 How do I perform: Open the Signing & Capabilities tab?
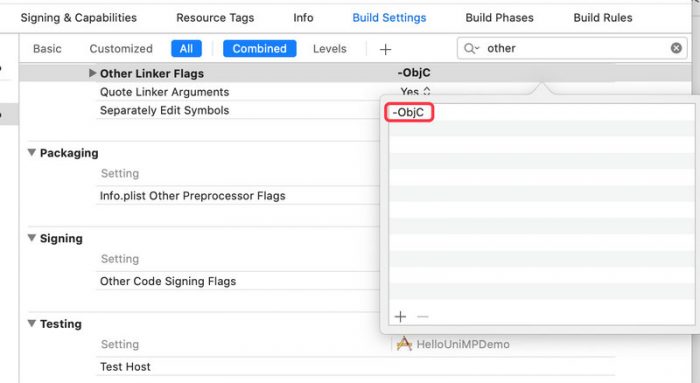[79, 18]
